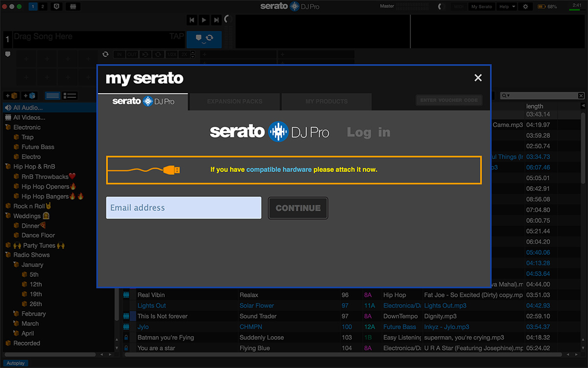The height and width of the screenshot is (368, 588).
Task: Click the auto loop sync icon in the loop controls
Action: [x=105, y=54]
